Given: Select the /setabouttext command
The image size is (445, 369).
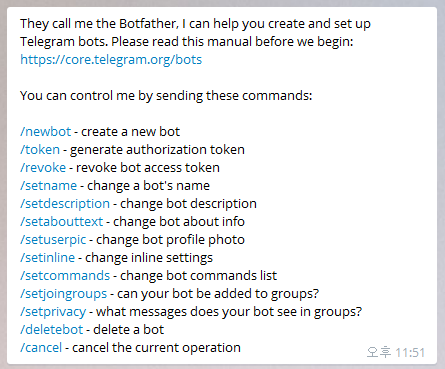Looking at the screenshot, I should pos(62,222).
